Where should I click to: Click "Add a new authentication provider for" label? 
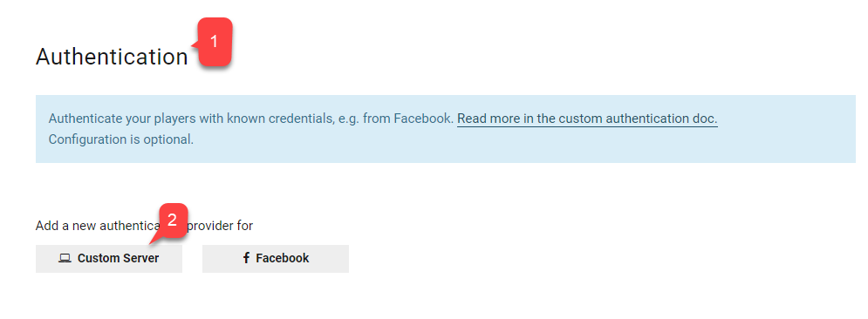145,226
